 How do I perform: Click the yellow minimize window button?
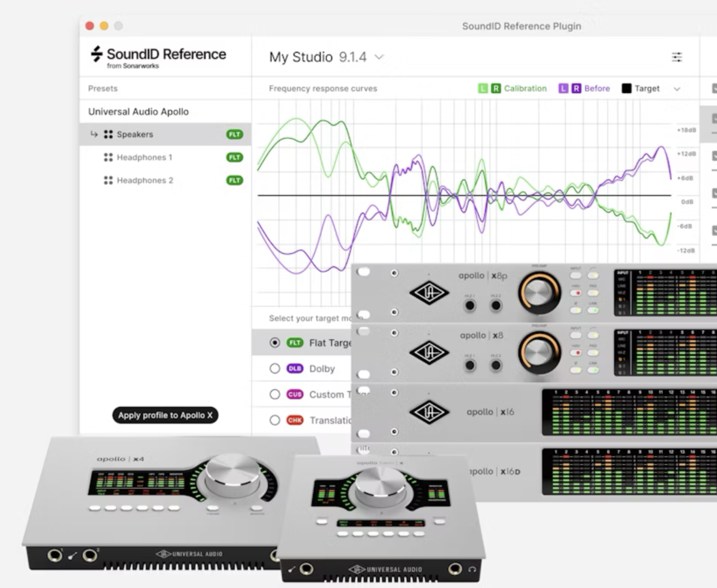coord(104,26)
